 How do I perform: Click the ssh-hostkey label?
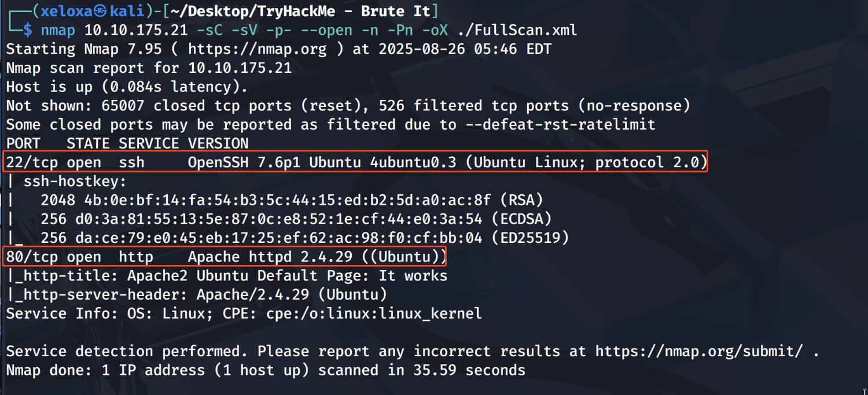75,182
